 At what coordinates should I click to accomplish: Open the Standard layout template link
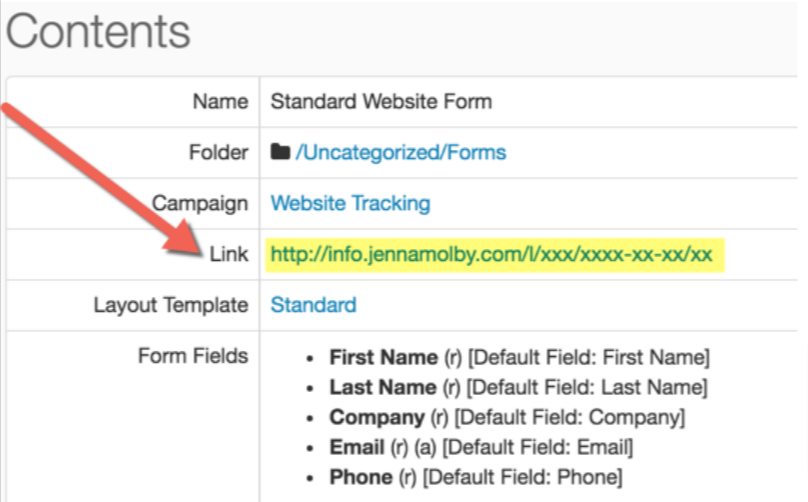click(313, 305)
